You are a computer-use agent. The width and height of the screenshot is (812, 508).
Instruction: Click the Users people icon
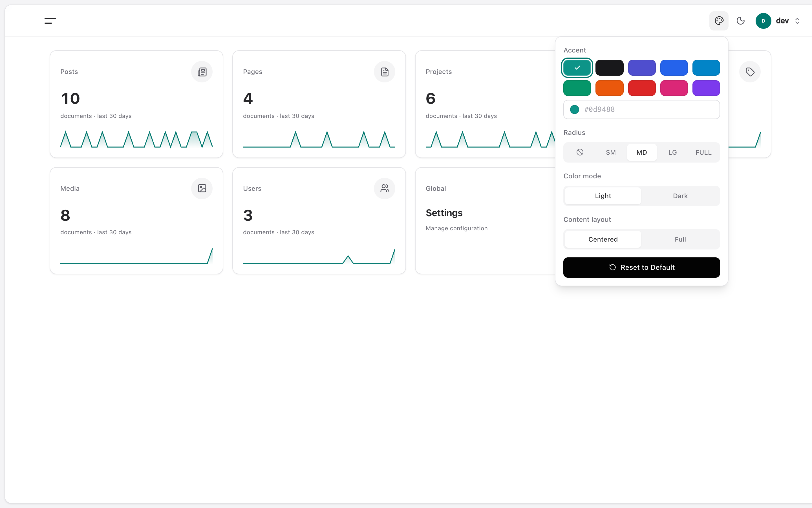(385, 189)
